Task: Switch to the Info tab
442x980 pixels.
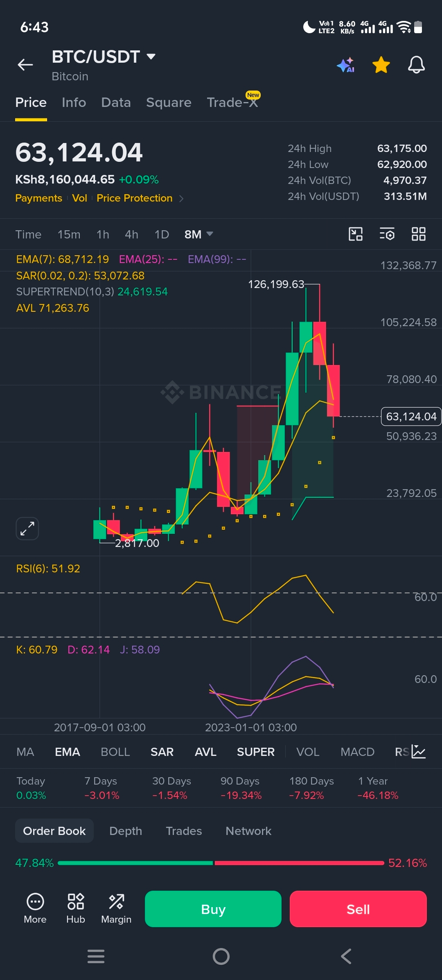Action: [x=74, y=102]
